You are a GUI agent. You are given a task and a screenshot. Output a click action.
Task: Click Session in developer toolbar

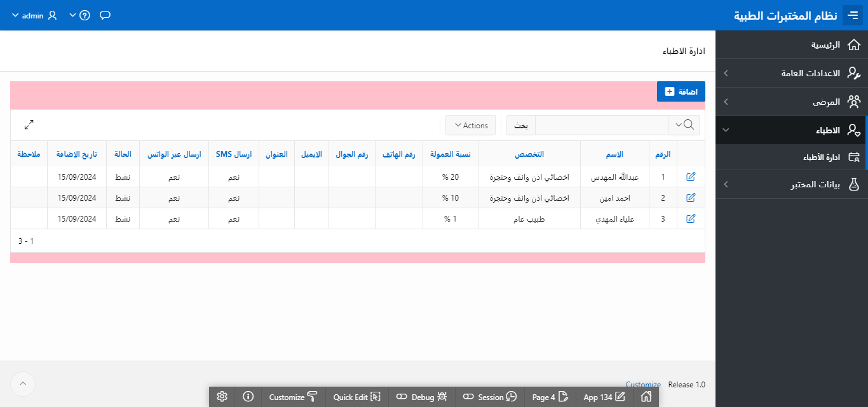(x=489, y=397)
